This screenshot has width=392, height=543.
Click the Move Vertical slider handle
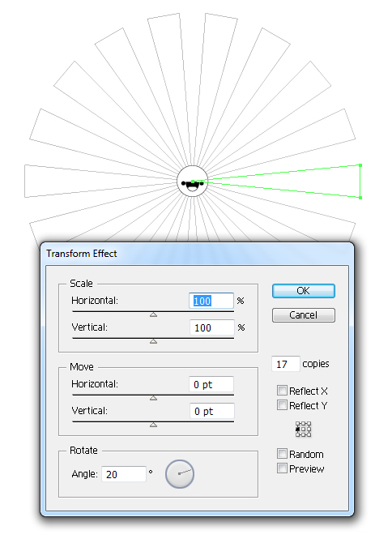(154, 425)
